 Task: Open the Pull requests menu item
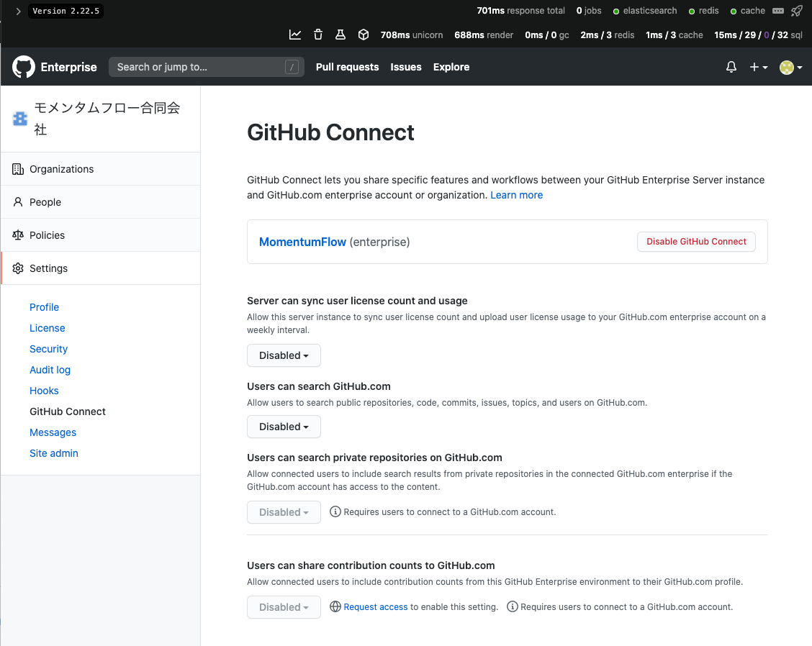tap(347, 67)
